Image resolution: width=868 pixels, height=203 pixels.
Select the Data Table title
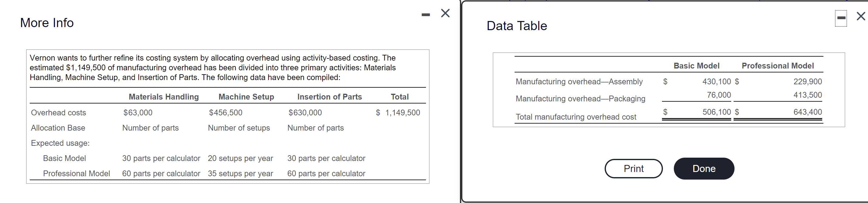tap(517, 25)
